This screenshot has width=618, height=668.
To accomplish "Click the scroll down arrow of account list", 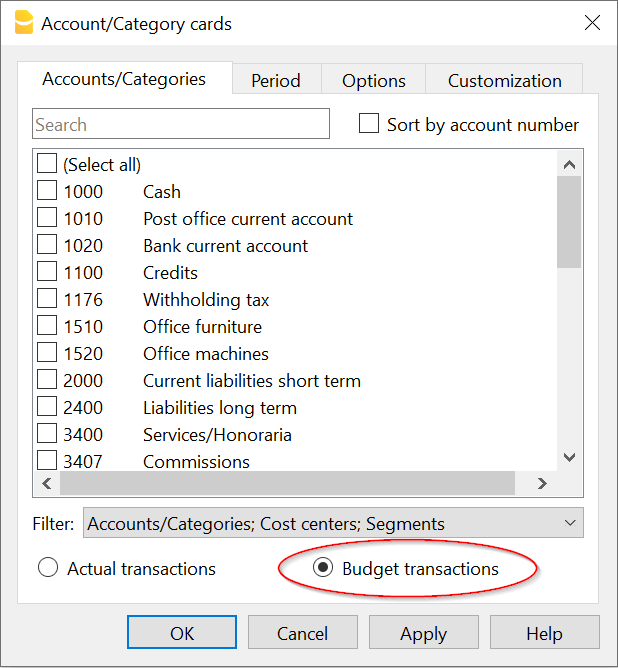I will (x=569, y=458).
